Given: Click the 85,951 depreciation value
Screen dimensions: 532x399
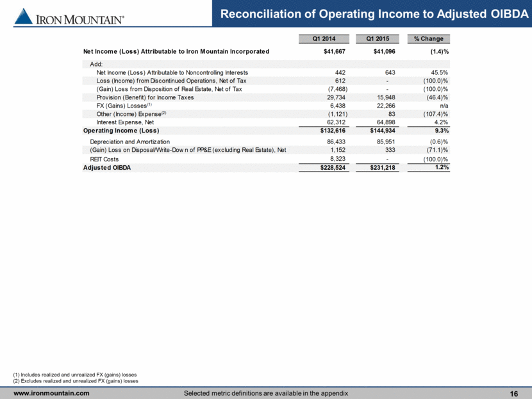Looking at the screenshot, I should (386, 142).
